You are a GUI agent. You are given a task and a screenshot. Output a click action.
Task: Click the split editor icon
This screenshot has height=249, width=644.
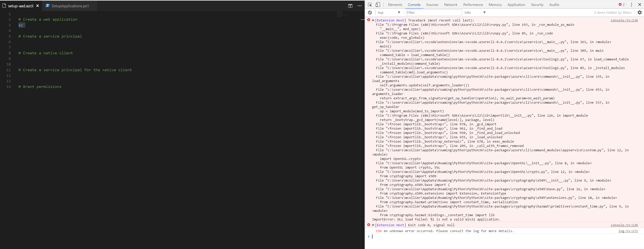point(350,6)
